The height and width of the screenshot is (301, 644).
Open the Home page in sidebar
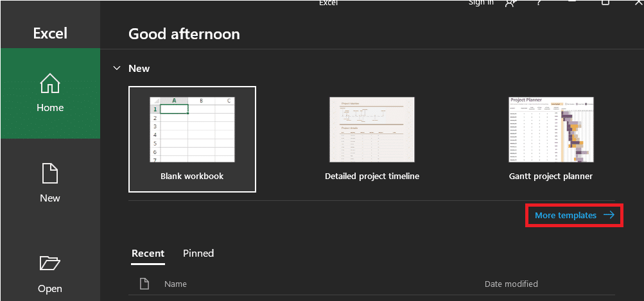(50, 93)
